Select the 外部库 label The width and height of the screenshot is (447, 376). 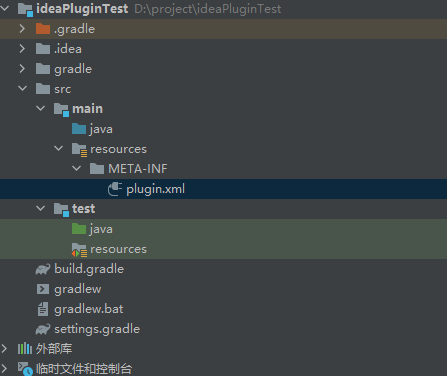pyautogui.click(x=54, y=349)
